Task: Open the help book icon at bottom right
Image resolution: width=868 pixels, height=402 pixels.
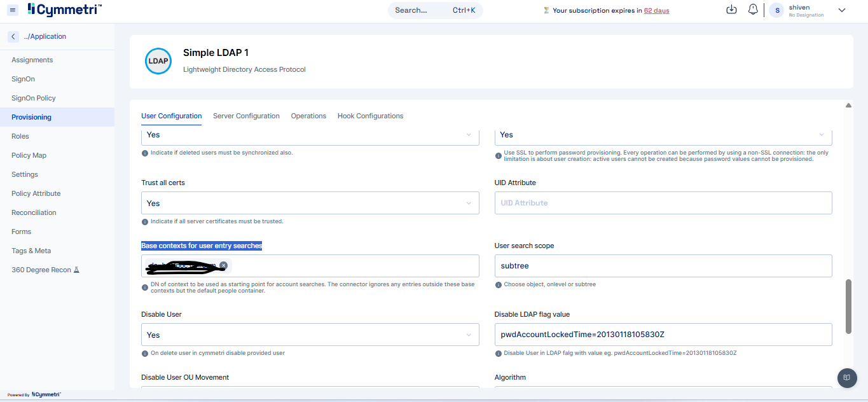Action: point(847,378)
